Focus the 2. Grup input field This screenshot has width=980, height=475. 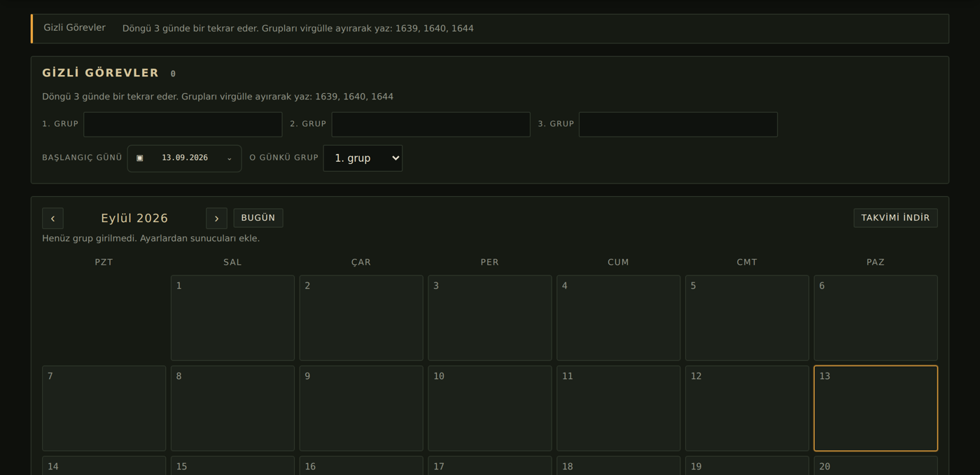(430, 124)
